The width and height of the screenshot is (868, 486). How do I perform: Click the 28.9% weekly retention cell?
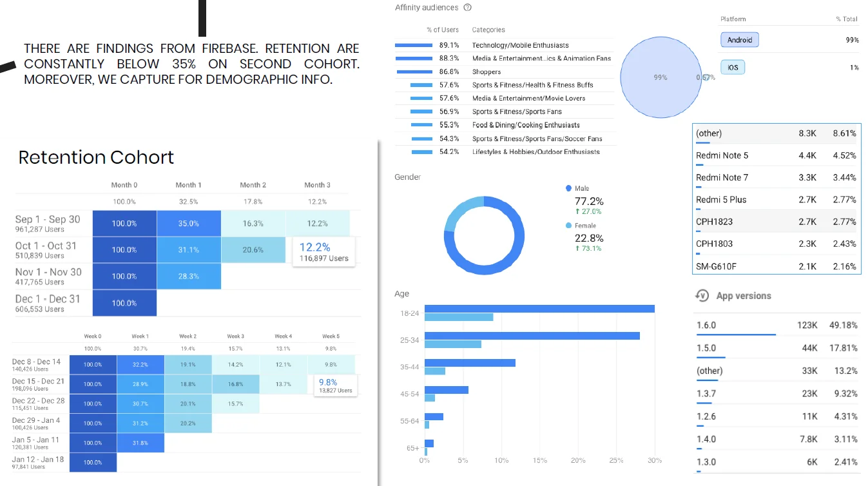pyautogui.click(x=140, y=384)
